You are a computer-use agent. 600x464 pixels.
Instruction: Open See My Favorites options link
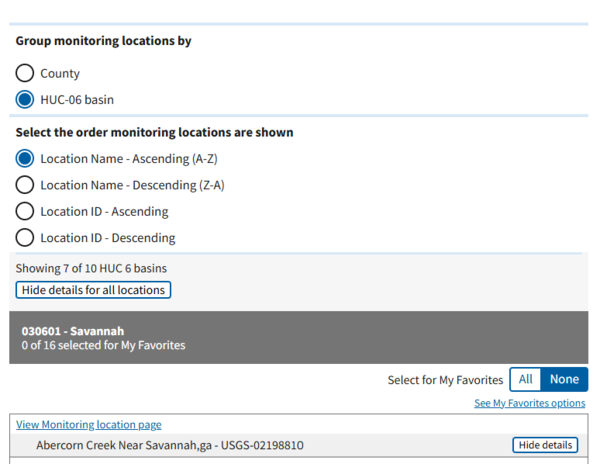[x=529, y=403]
